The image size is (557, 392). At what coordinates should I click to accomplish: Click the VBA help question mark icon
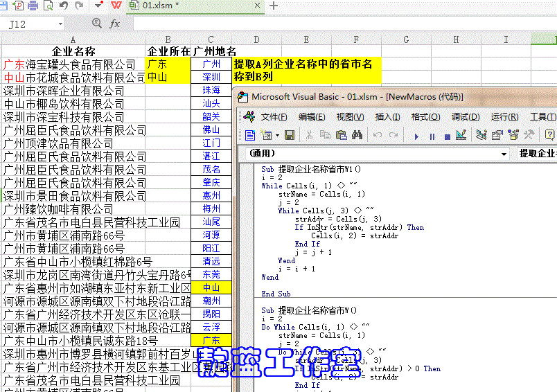click(x=549, y=135)
